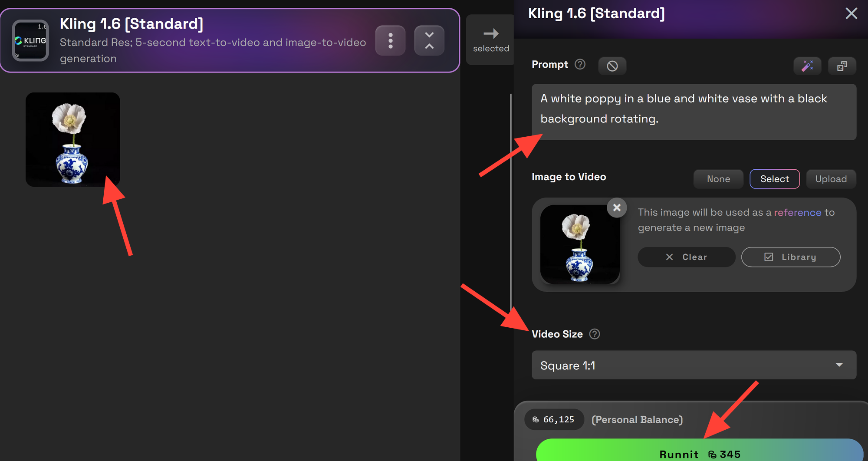Choose Select for Image to Video
The width and height of the screenshot is (868, 461).
[775, 179]
